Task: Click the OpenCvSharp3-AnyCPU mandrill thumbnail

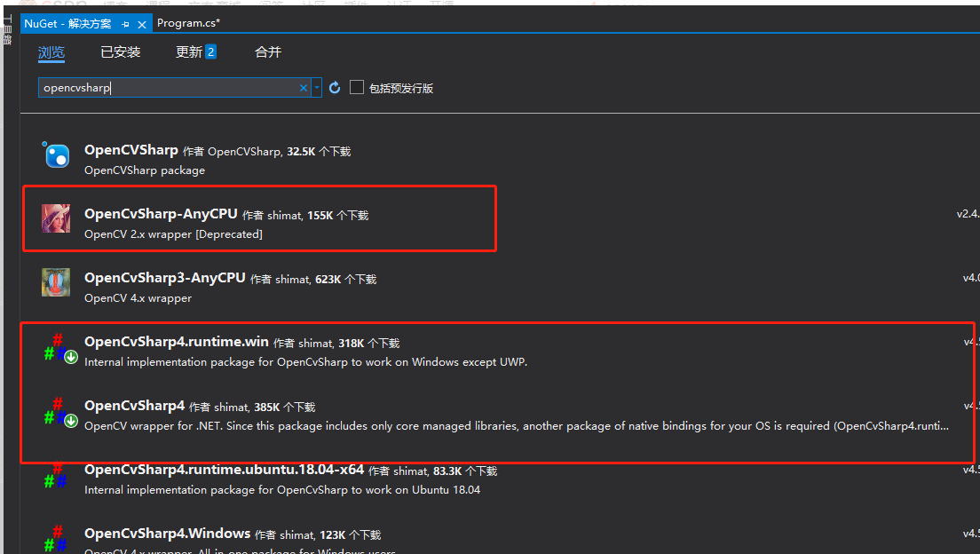Action: tap(56, 282)
